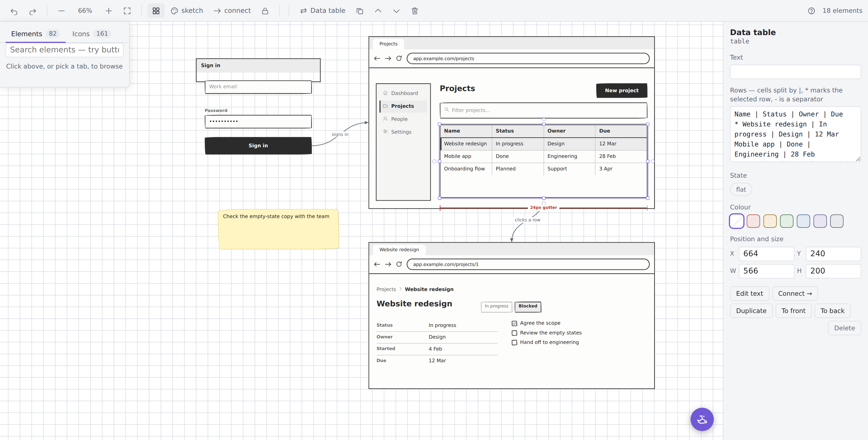Delete selection with trash icon
Image resolution: width=868 pixels, height=440 pixels.
[415, 11]
